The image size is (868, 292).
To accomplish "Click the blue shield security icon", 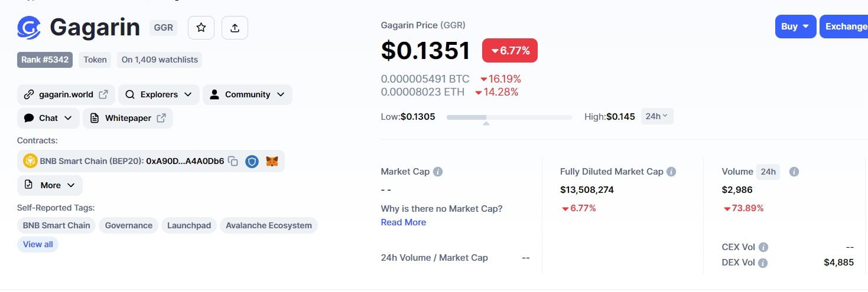I will click(x=252, y=161).
